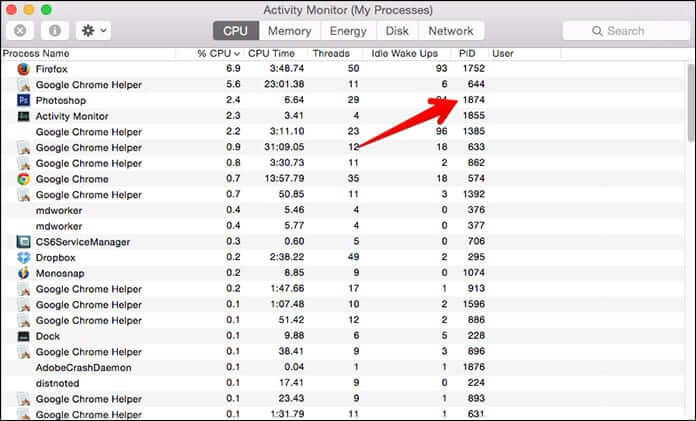Select CS6ServiceManager process name

coord(83,242)
